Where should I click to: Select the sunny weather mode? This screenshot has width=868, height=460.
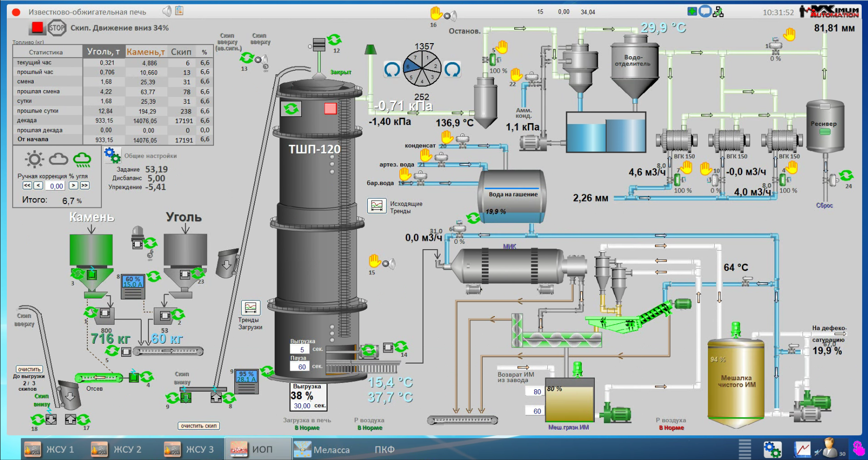pyautogui.click(x=34, y=159)
